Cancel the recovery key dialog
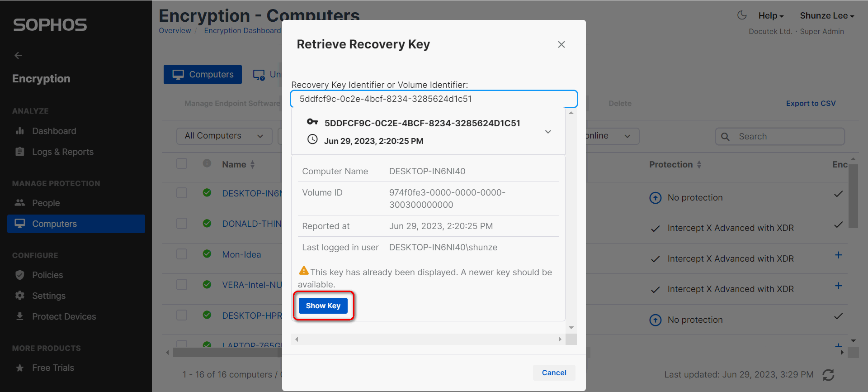This screenshot has width=868, height=392. tap(554, 373)
